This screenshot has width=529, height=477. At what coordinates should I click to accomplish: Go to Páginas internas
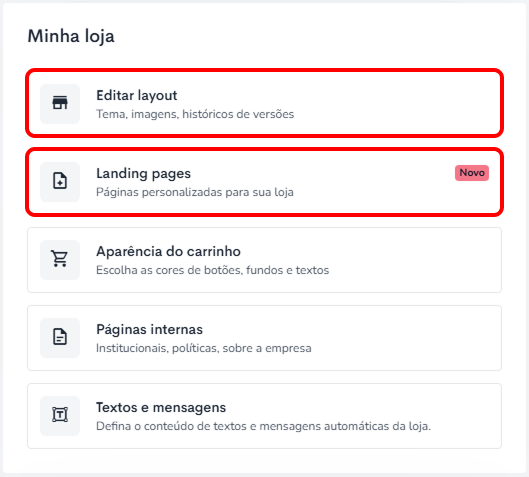(264, 338)
